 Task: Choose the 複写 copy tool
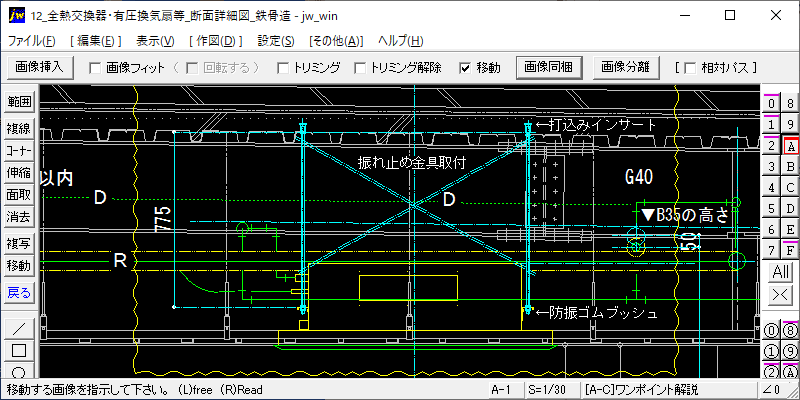(x=19, y=244)
